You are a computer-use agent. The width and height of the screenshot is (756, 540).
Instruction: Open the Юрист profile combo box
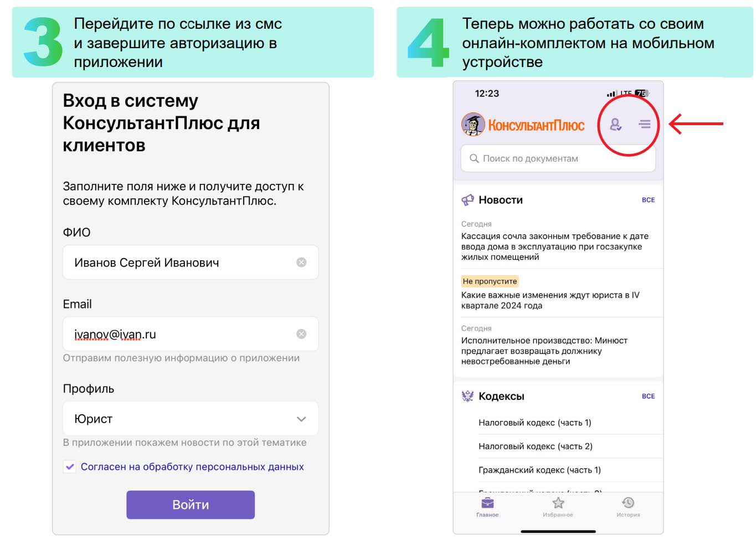coord(191,419)
